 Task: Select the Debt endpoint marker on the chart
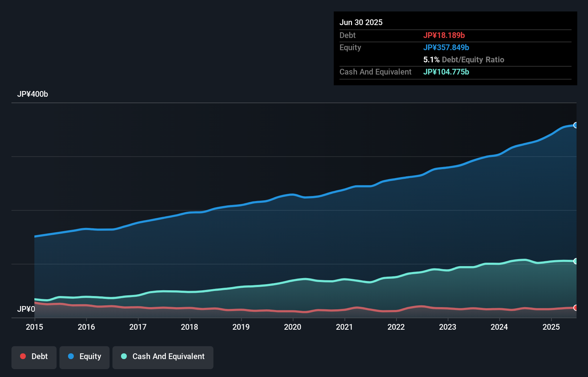575,307
